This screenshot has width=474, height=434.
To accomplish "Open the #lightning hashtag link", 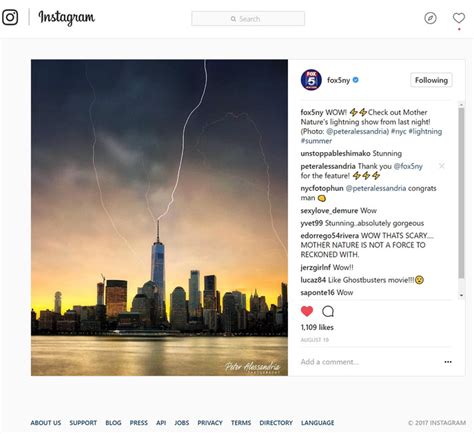I will point(425,131).
